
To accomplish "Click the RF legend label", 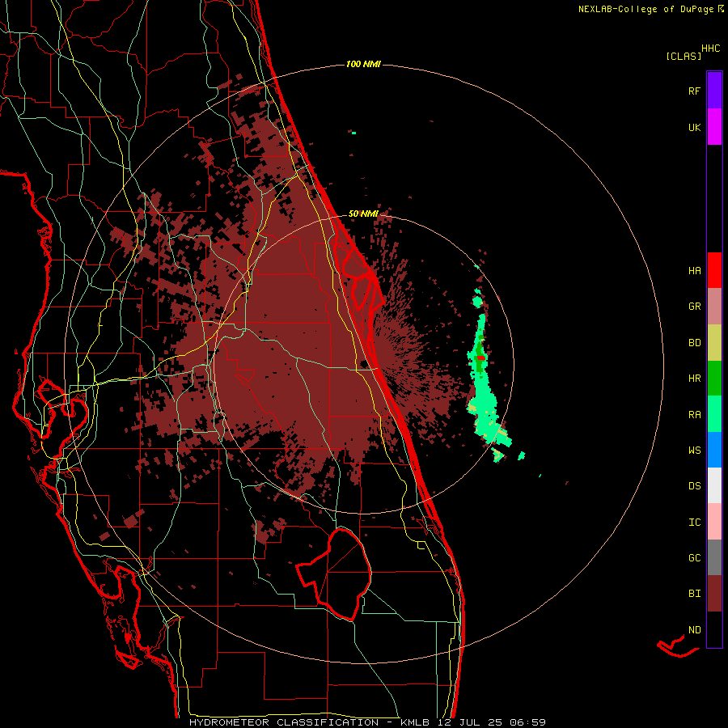I will 694,91.
